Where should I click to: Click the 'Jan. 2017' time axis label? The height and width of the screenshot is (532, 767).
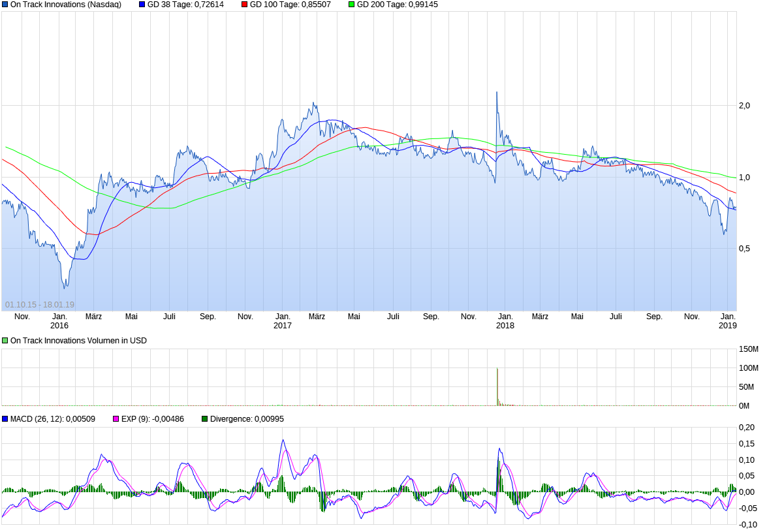[x=283, y=321]
